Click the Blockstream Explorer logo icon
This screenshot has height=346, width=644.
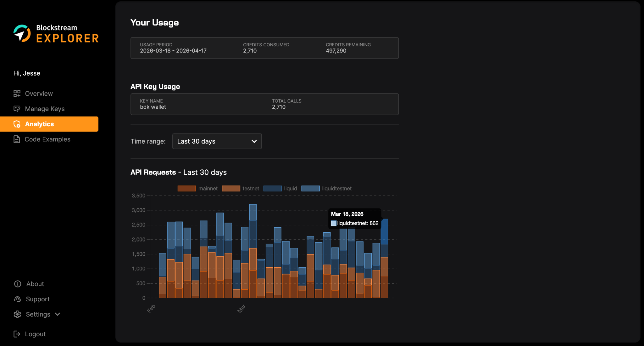point(22,33)
